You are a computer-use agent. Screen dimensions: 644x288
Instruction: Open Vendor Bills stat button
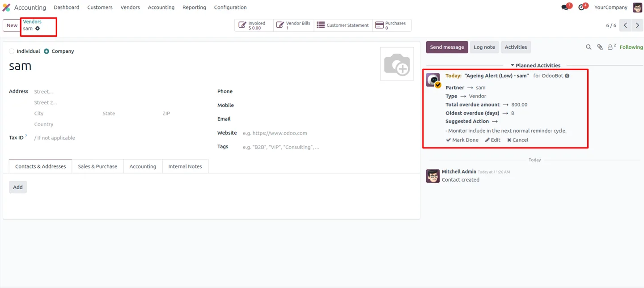[x=293, y=25]
